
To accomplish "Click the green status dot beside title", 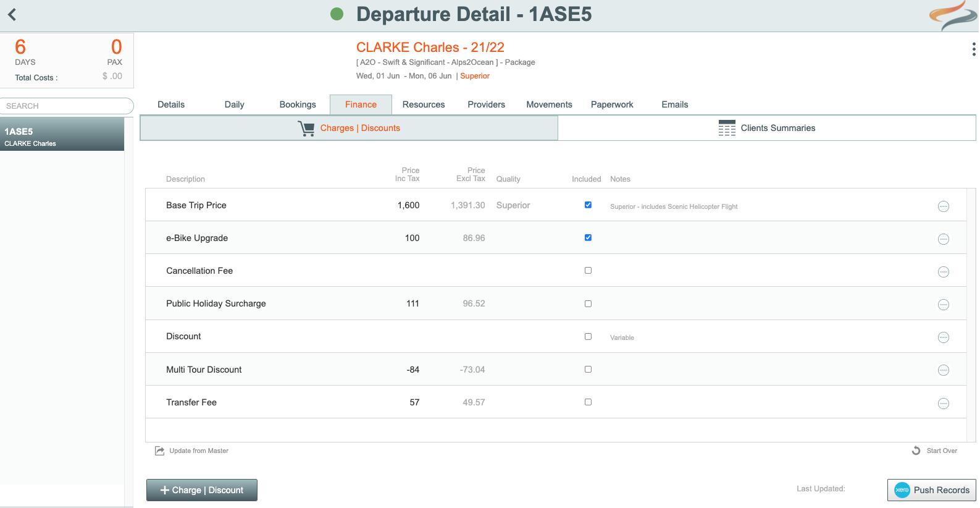I will [337, 14].
